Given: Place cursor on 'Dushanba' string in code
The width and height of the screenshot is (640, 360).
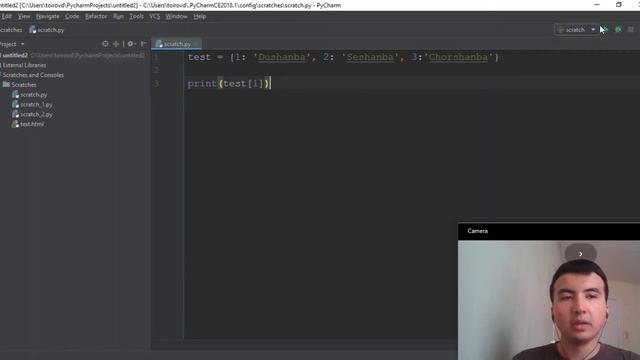Looking at the screenshot, I should (282, 57).
